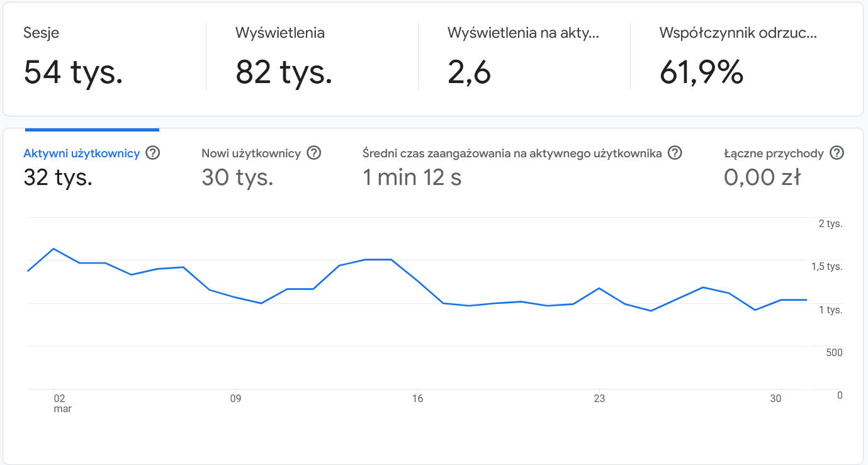This screenshot has height=465, width=868.
Task: Click the 09 date label on chart axis
Action: [235, 398]
